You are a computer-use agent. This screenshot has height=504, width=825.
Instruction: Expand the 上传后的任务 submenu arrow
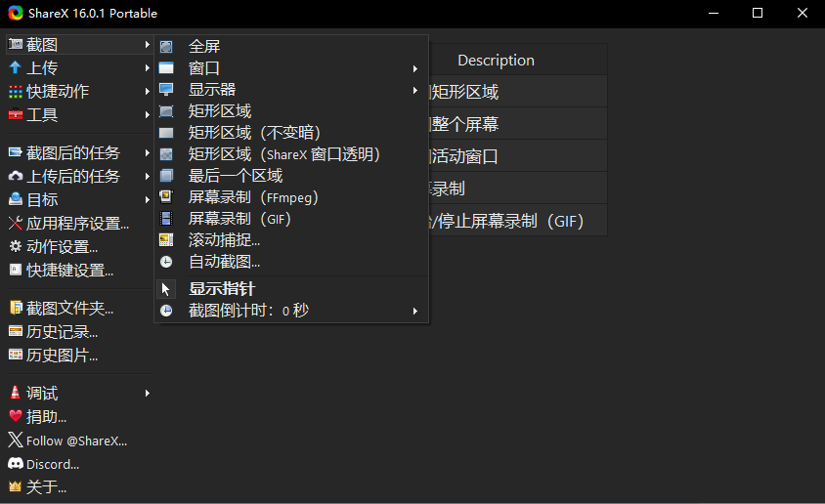coord(148,176)
